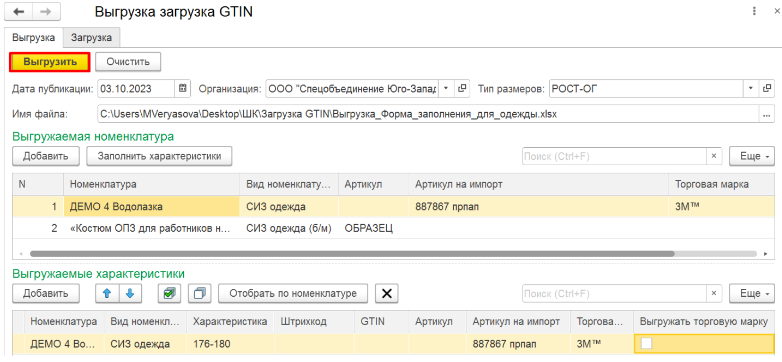
Task: Click the Имя файла path field
Action: coord(428,114)
